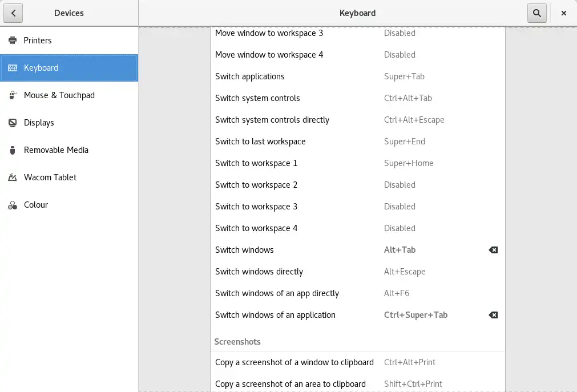Reset Switch windows of an application shortcut
Screen dimensions: 577x392
click(493, 315)
